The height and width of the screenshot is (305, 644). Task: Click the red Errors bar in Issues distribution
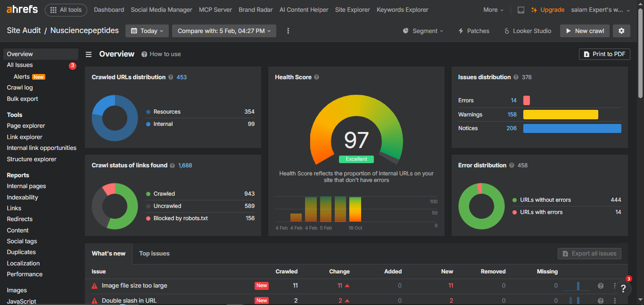tap(527, 100)
